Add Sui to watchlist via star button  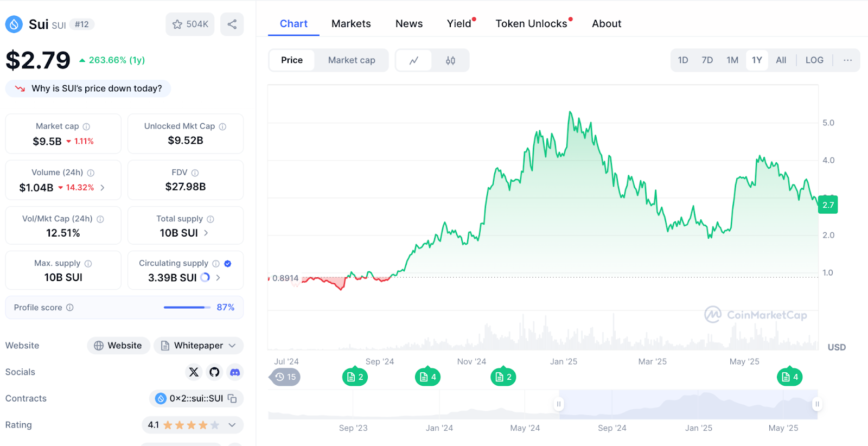[190, 24]
